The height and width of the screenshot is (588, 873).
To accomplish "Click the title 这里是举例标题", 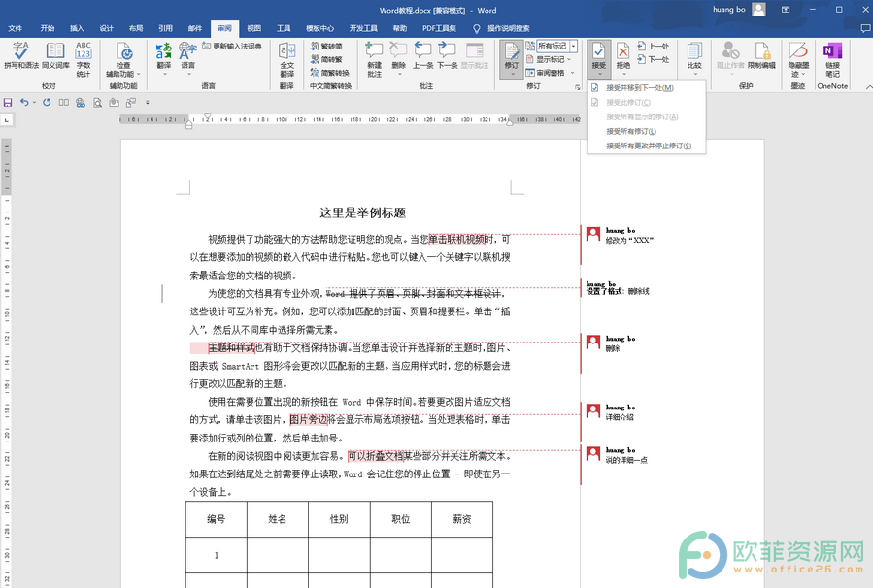I will 363,212.
